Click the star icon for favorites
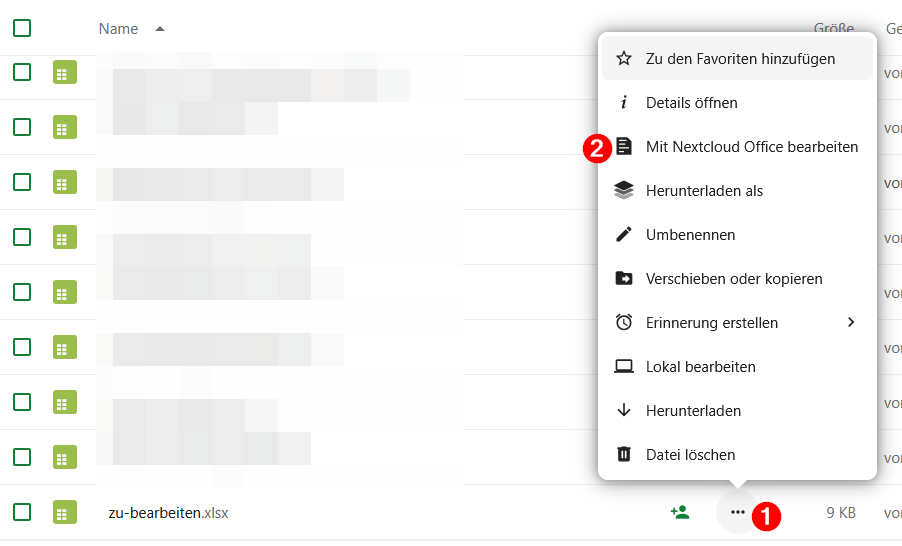Image resolution: width=902 pixels, height=546 pixels. [x=624, y=59]
